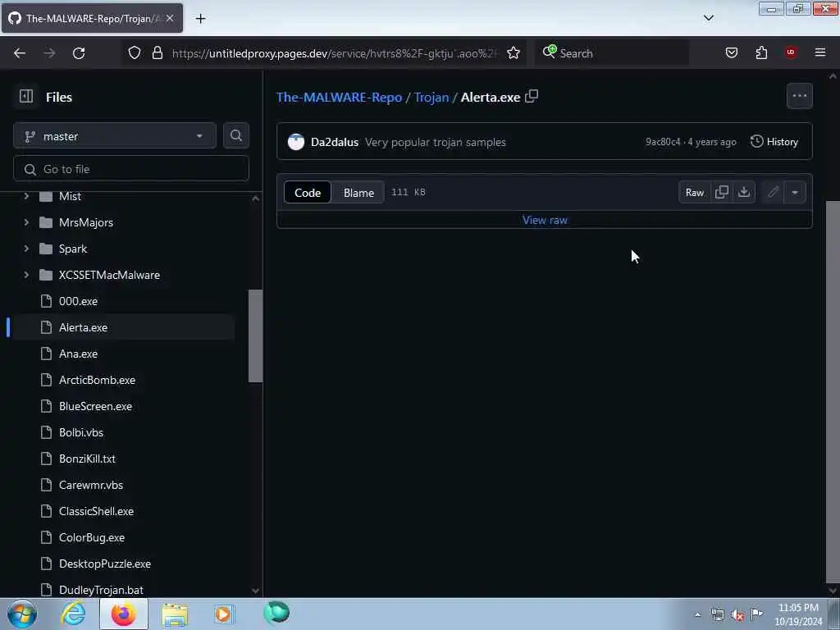Launch Internet Explorer from the taskbar
The width and height of the screenshot is (840, 630).
tap(73, 614)
